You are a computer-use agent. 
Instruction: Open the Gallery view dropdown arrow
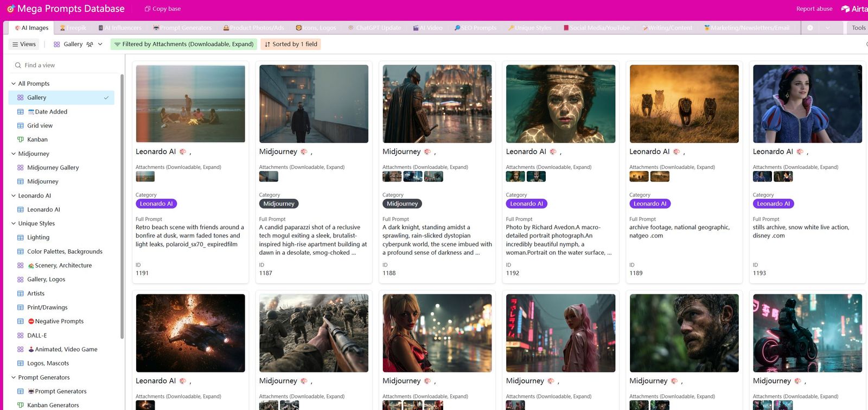click(100, 44)
